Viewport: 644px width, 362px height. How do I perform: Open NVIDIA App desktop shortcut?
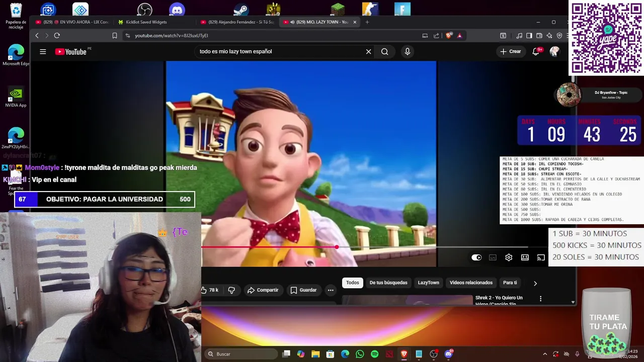(16, 97)
